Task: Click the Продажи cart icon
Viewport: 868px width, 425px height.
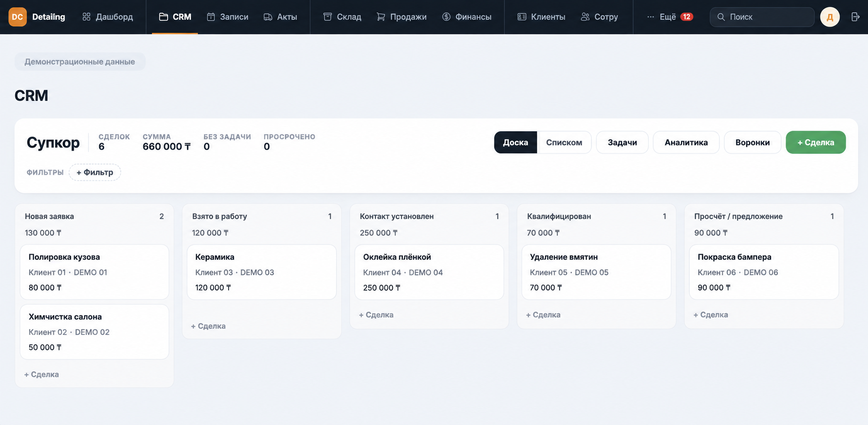Action: tap(381, 17)
